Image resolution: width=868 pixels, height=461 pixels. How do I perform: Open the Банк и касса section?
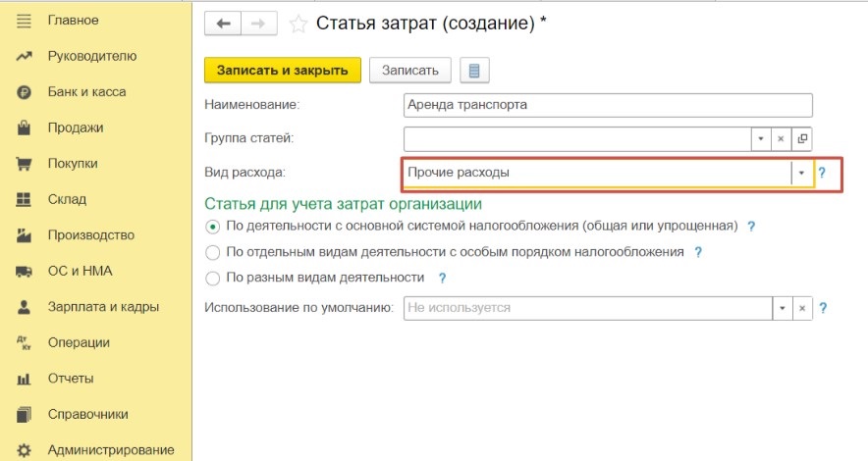coord(86,92)
